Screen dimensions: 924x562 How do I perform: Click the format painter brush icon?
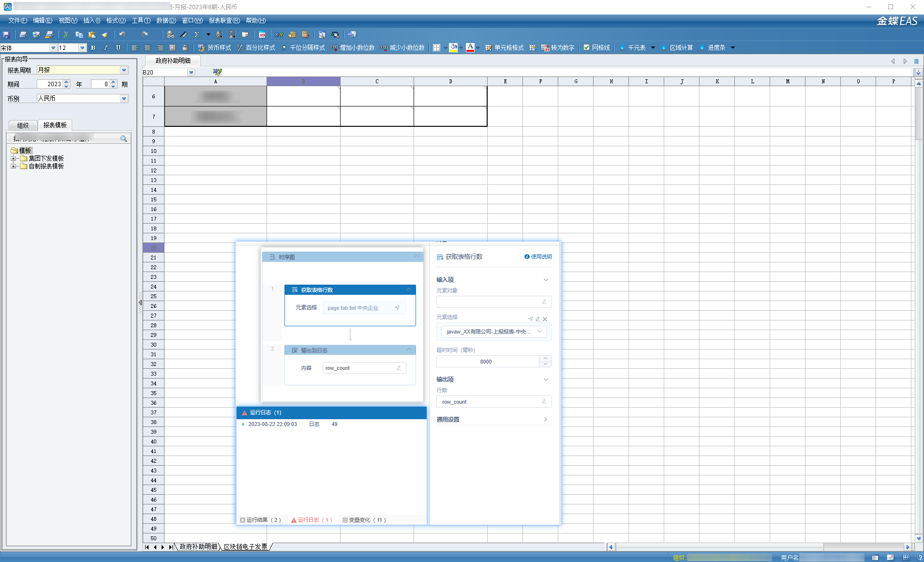point(104,34)
